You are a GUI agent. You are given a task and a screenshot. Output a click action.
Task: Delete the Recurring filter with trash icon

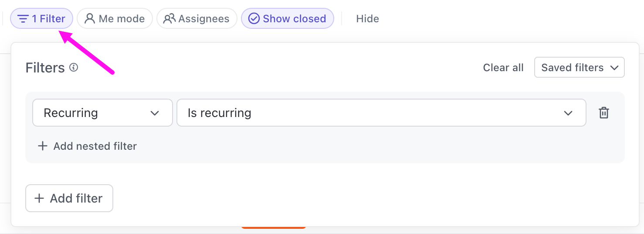click(603, 113)
